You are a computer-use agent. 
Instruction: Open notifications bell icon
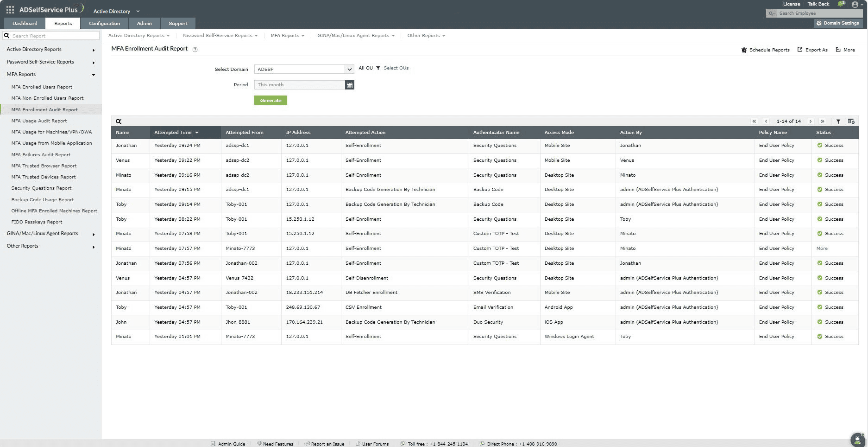click(841, 4)
